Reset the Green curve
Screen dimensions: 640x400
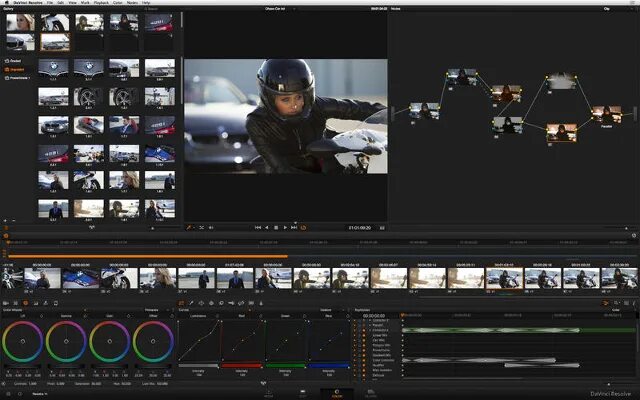tap(305, 316)
